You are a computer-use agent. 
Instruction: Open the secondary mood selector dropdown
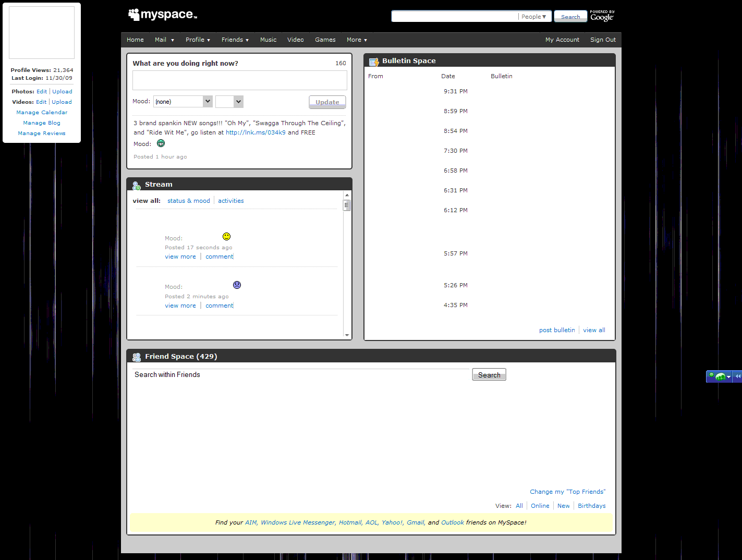(229, 101)
